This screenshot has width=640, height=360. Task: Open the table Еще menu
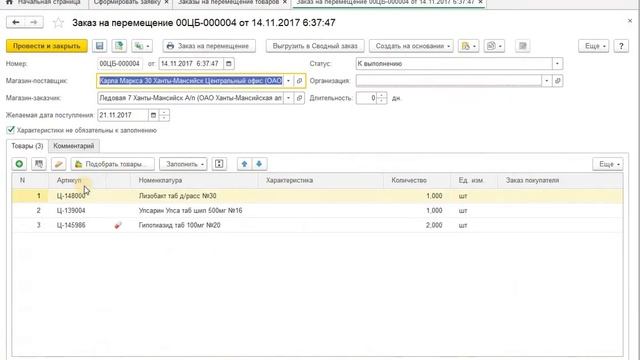(608, 164)
